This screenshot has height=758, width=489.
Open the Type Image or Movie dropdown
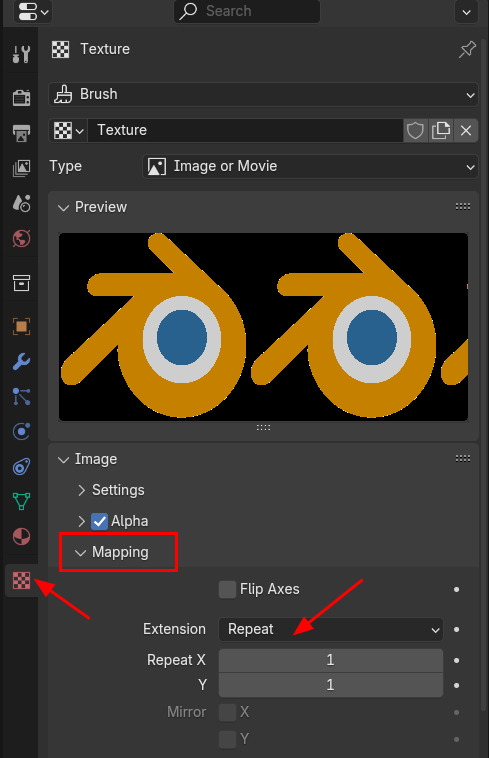click(310, 167)
